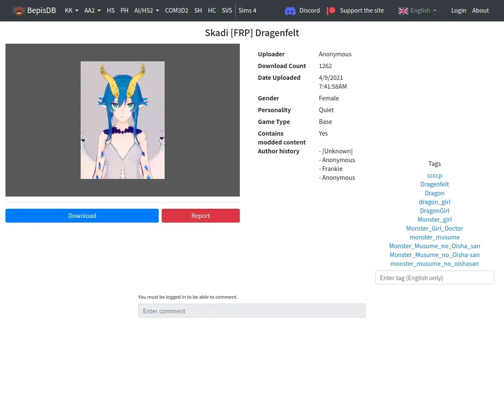504x420 pixels.
Task: Click the Download Count value 1262
Action: click(325, 66)
